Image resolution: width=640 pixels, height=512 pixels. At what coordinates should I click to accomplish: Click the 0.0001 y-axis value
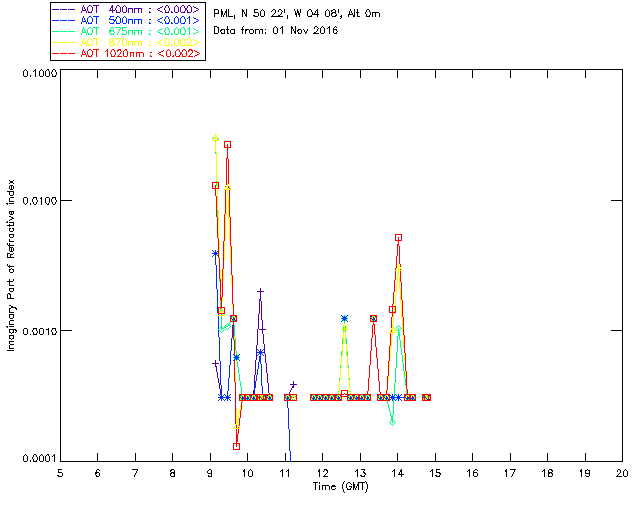pyautogui.click(x=39, y=458)
